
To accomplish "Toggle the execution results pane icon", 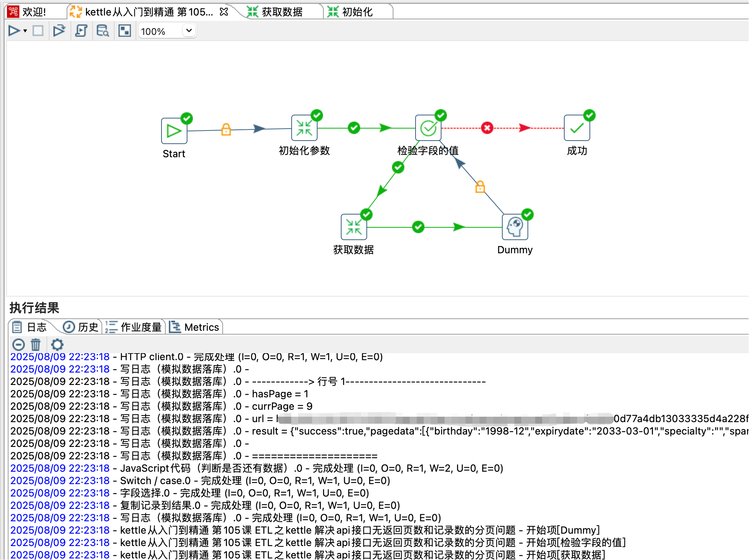I will [124, 31].
